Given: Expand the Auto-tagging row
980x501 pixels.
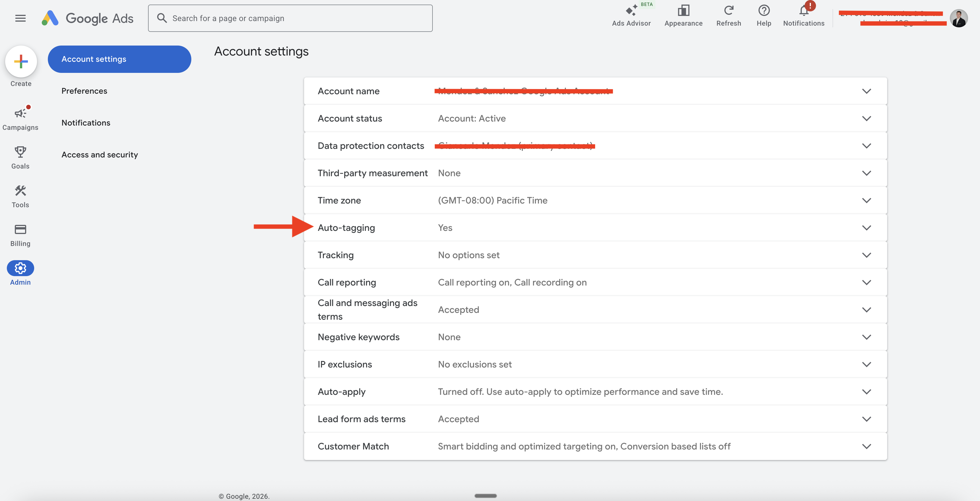Looking at the screenshot, I should [866, 227].
